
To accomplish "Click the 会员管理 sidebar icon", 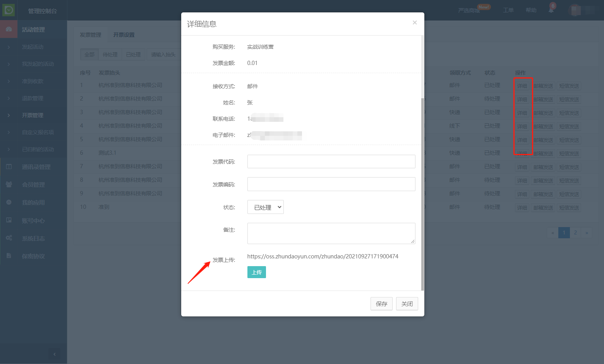I will [9, 185].
